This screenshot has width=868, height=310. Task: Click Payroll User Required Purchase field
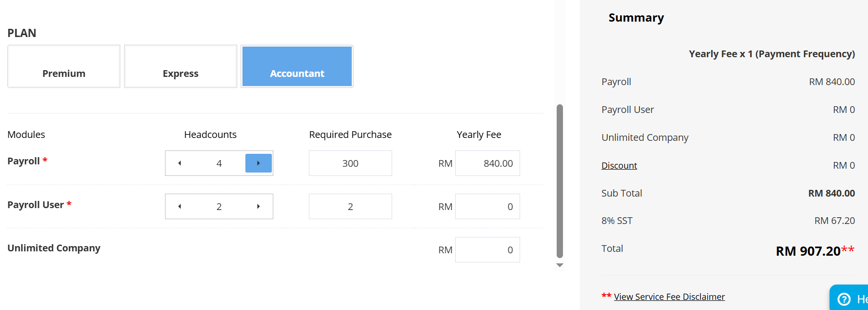pyautogui.click(x=350, y=207)
